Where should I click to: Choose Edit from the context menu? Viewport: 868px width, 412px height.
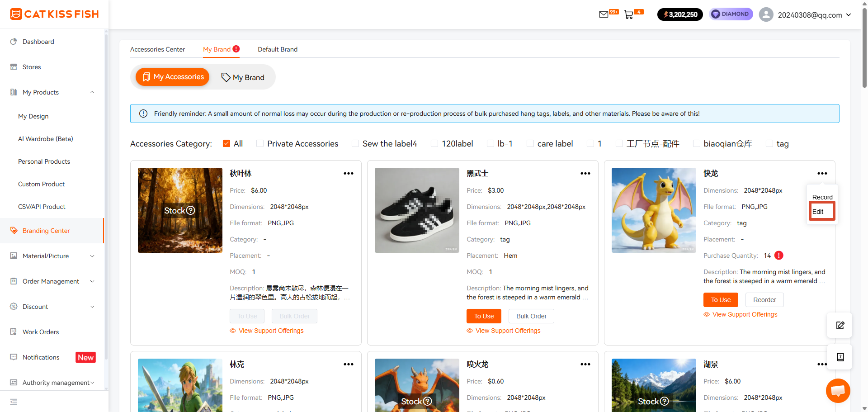tap(818, 212)
